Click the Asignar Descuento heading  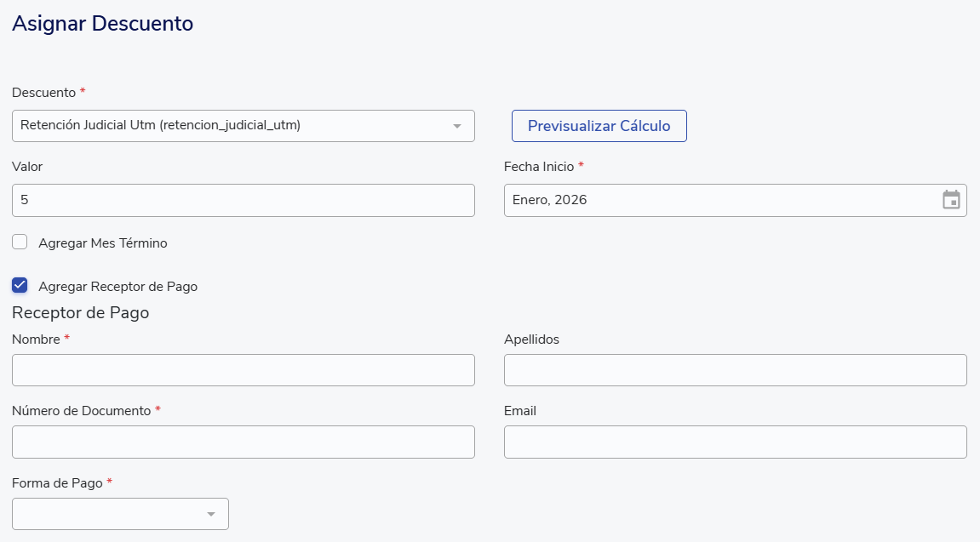[x=103, y=24]
